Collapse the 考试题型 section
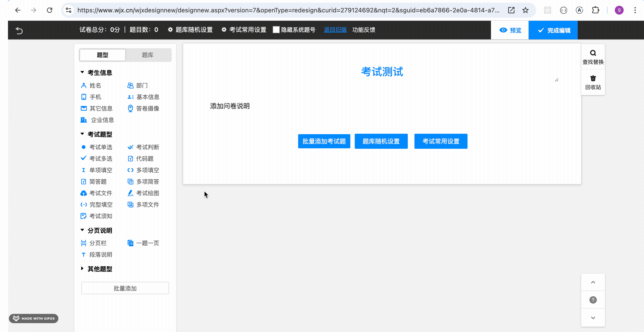644x332 pixels. [x=82, y=134]
